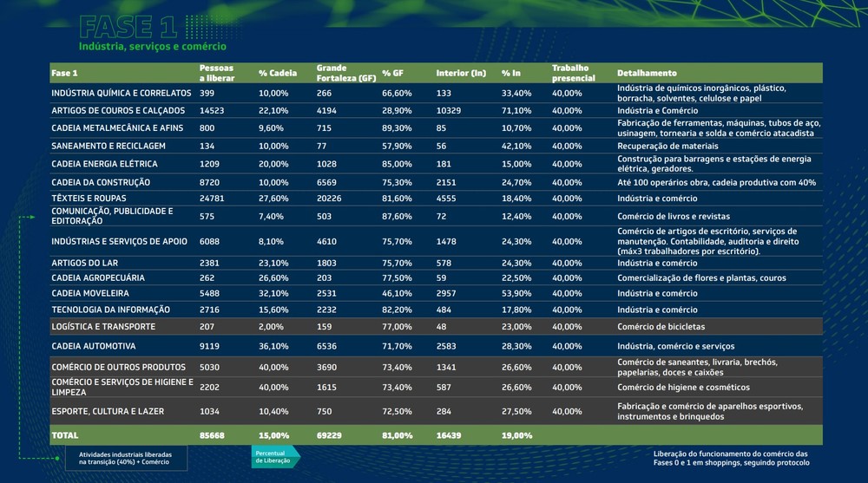Screen dimensions: 868x483
Task: Click detail text "Recuperação de materiais"
Action: (x=667, y=146)
